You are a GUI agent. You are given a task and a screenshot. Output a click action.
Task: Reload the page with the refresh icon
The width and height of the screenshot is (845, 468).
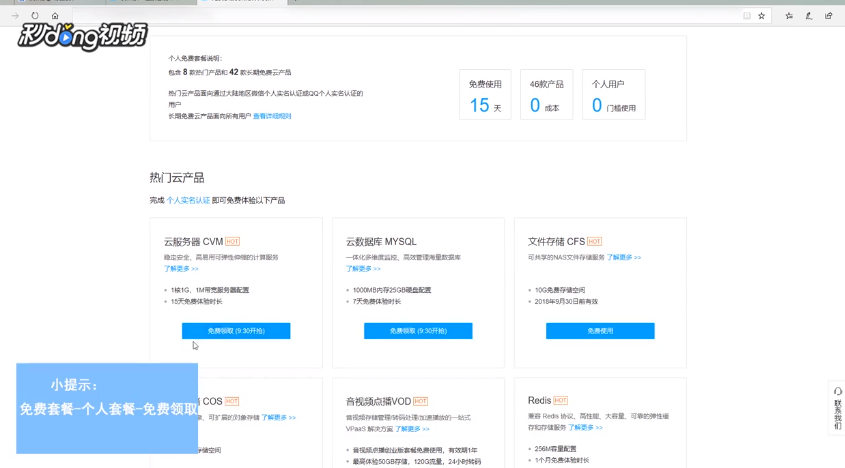(35, 16)
